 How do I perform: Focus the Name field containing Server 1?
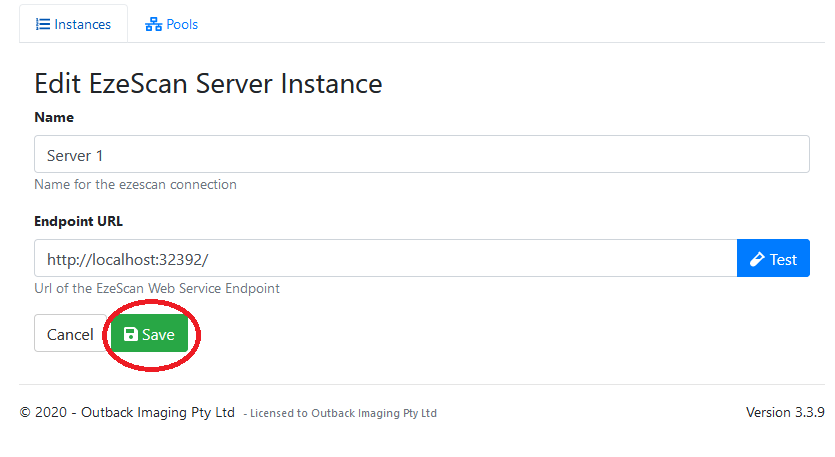(420, 155)
